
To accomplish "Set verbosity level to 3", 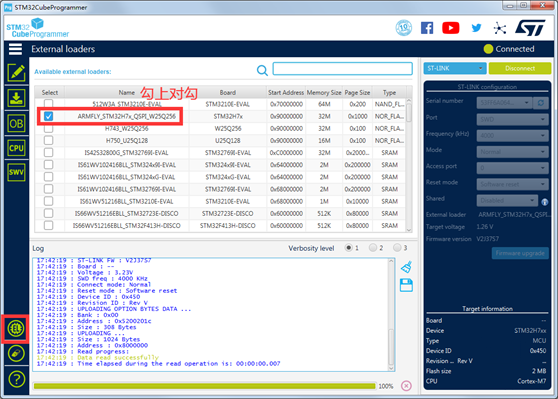I will click(397, 248).
